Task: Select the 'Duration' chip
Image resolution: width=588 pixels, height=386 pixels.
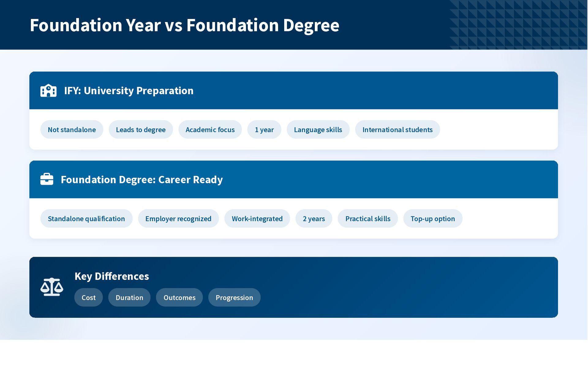Action: click(130, 298)
